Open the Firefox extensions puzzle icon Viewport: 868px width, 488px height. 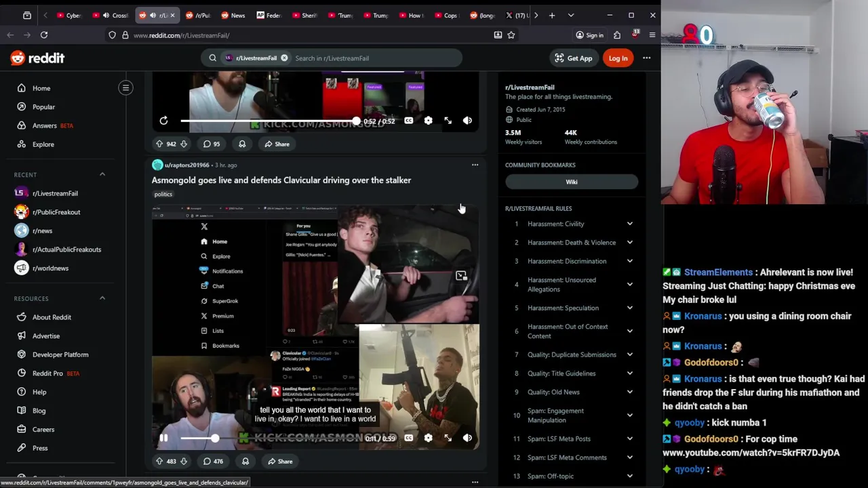click(x=617, y=35)
